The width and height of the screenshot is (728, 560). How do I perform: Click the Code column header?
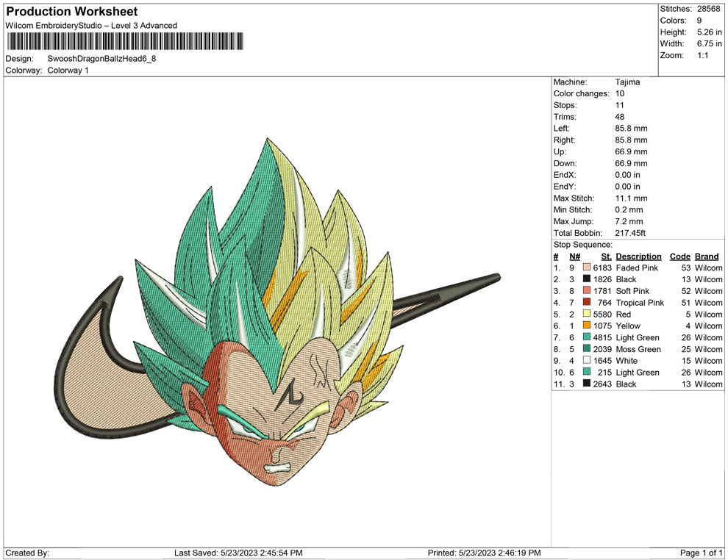(x=679, y=256)
